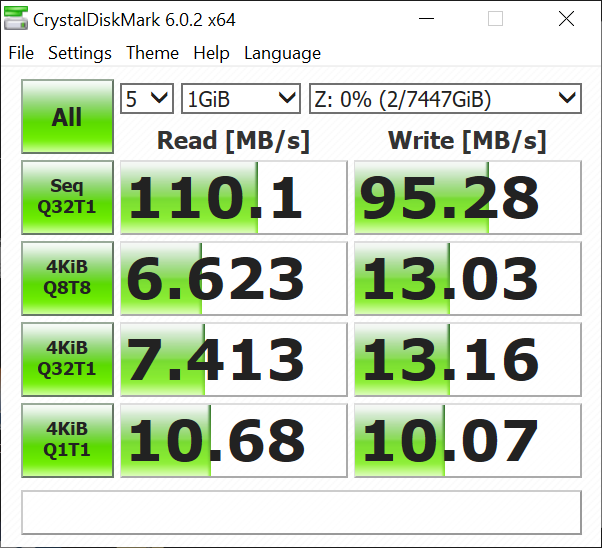Click the Read [MB/s] column header
This screenshot has height=548, width=602.
click(233, 141)
